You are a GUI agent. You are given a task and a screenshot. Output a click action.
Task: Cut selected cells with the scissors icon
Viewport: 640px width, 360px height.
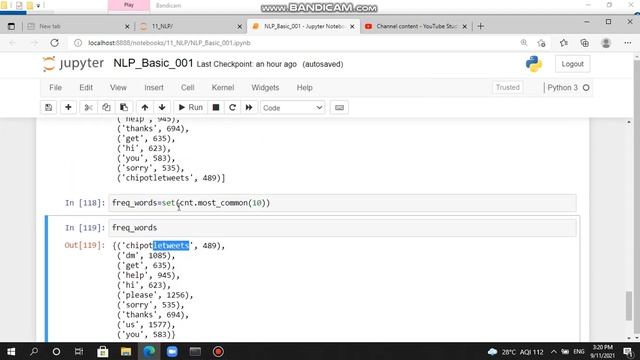tap(88, 108)
